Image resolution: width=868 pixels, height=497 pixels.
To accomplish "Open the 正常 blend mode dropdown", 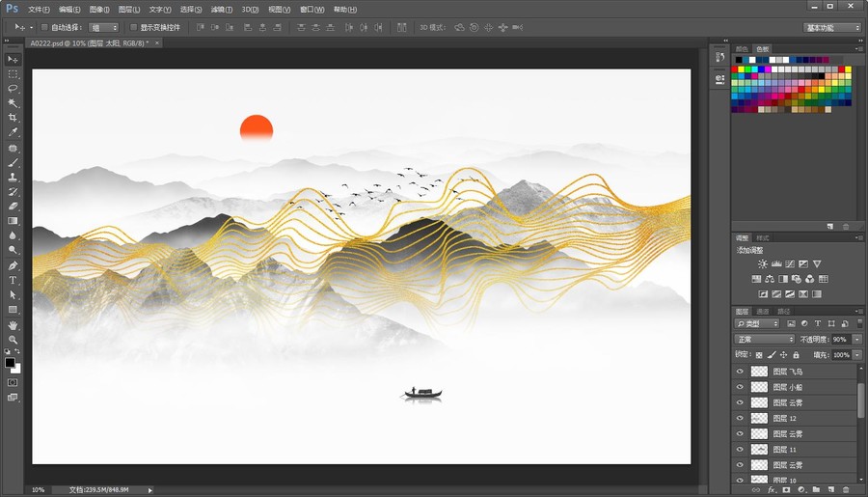I will point(765,339).
